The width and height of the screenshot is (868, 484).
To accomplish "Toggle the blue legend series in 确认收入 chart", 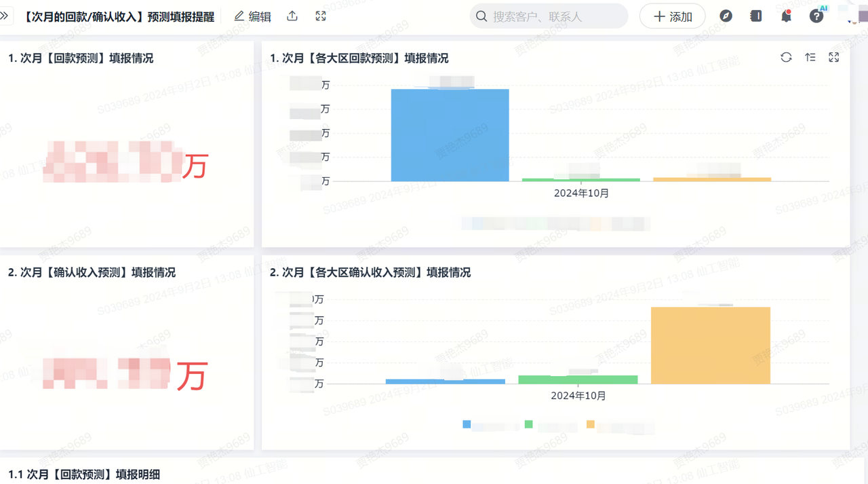I will coord(467,424).
